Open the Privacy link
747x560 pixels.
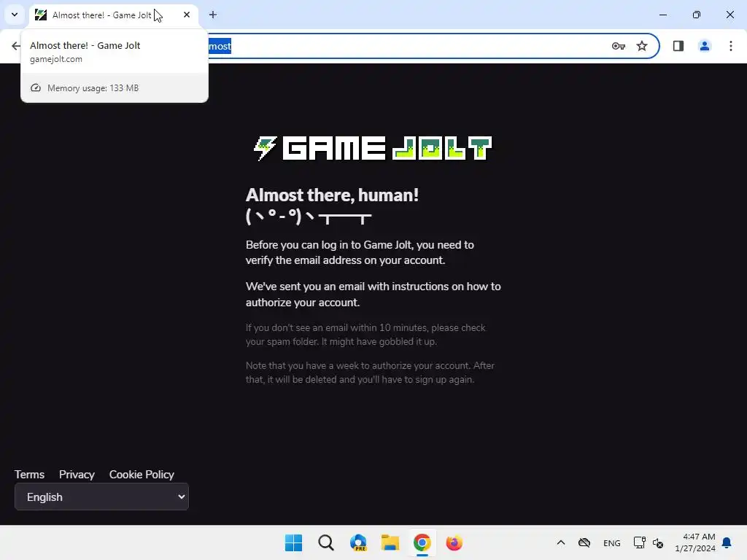pos(77,475)
